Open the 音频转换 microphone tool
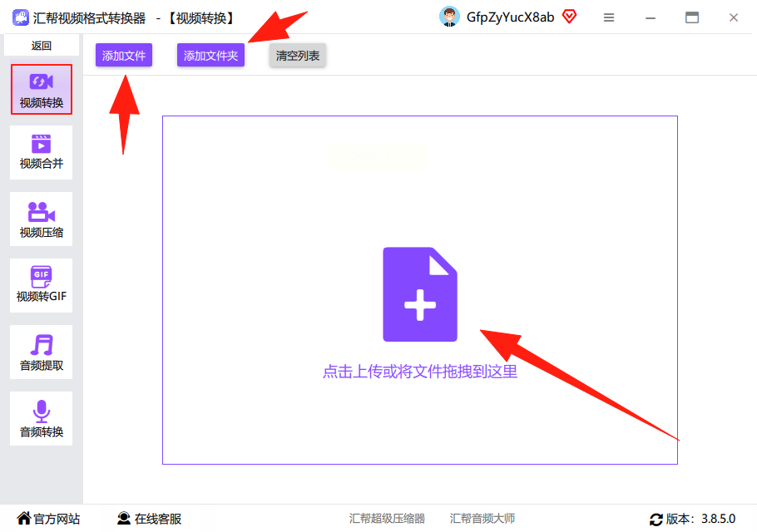 pyautogui.click(x=41, y=419)
